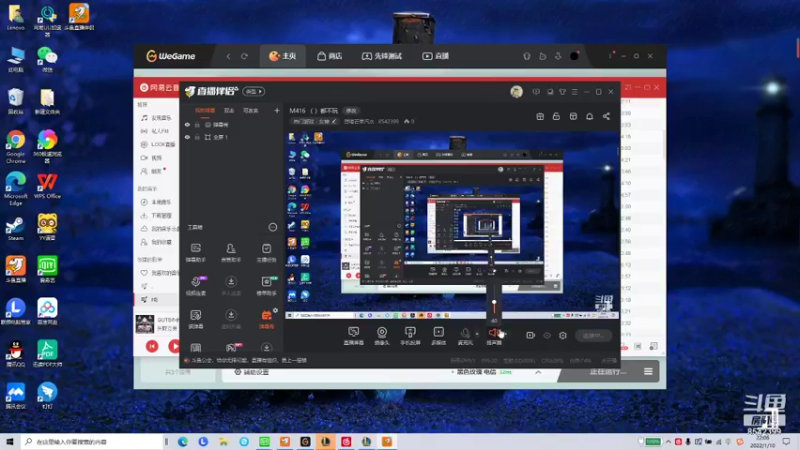This screenshot has height=450, width=800.
Task: Open the WeGame 直播 tab
Action: [x=435, y=56]
